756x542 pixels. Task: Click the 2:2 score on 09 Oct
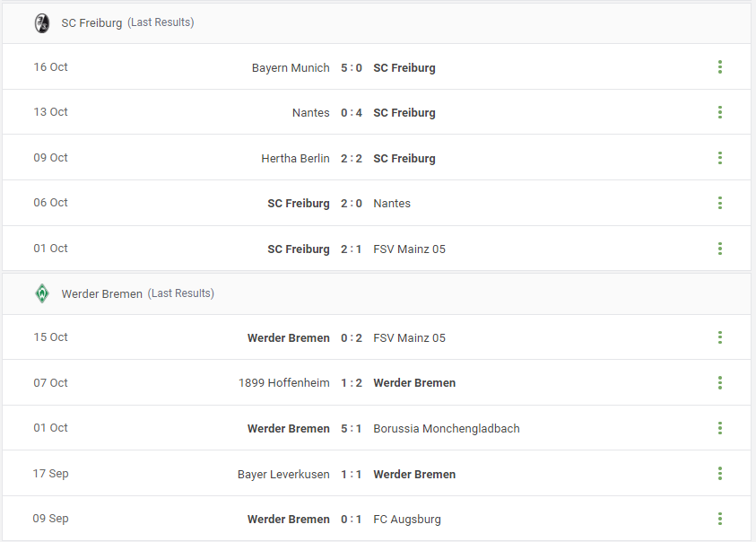pos(352,158)
